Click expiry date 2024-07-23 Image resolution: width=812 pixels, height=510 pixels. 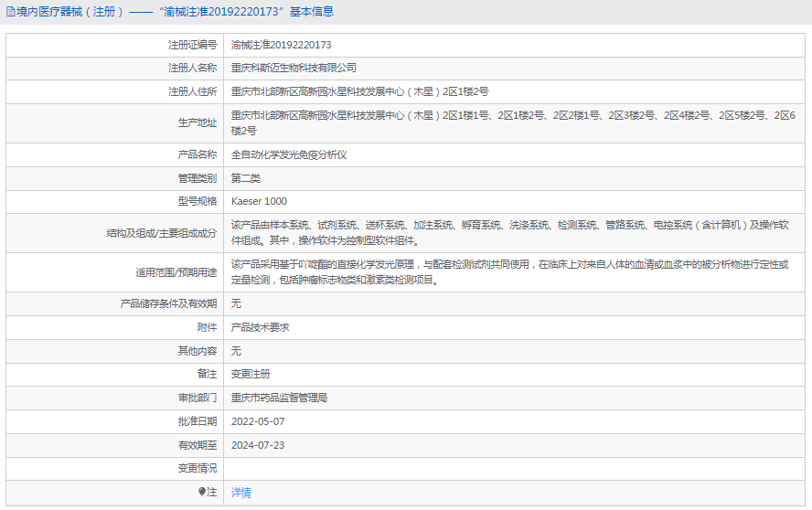258,445
